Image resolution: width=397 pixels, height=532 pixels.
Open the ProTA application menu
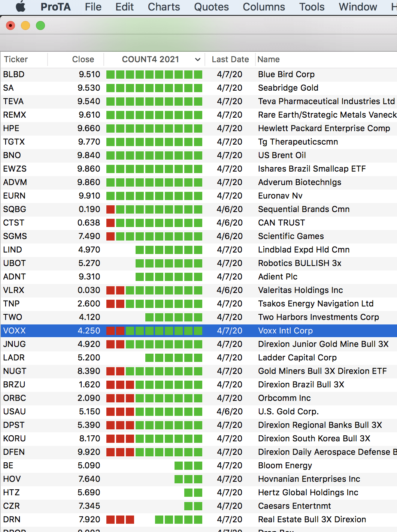click(x=55, y=7)
